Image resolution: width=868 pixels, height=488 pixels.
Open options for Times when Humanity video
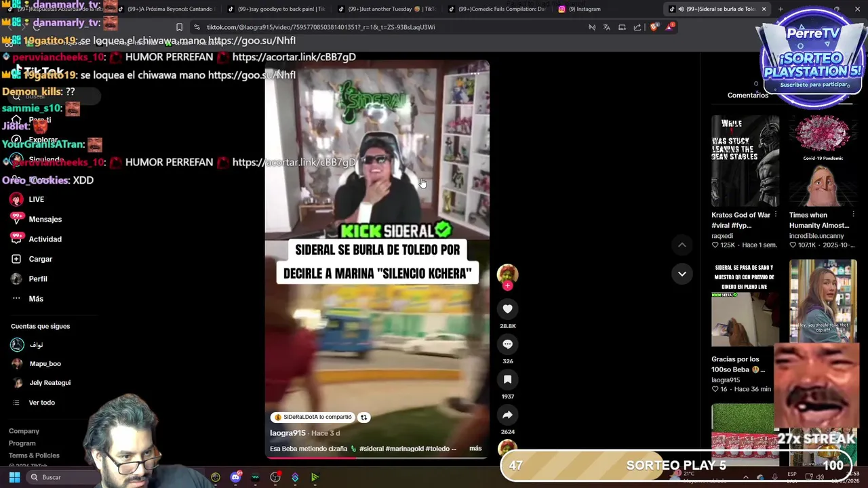tap(853, 215)
